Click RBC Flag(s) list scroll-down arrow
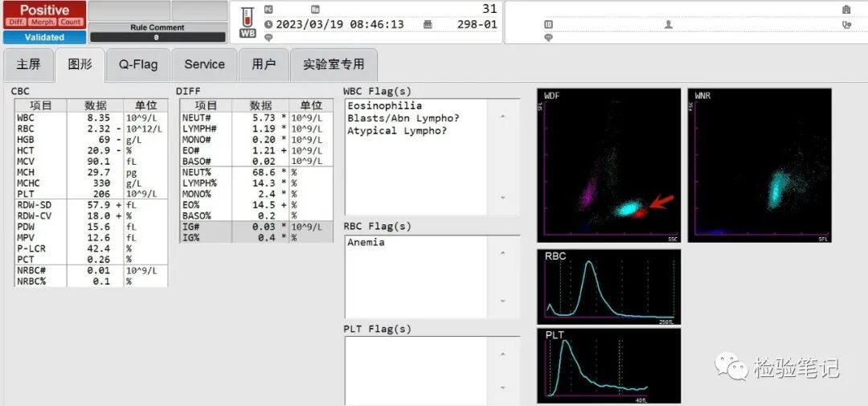The width and height of the screenshot is (868, 406). tap(502, 301)
